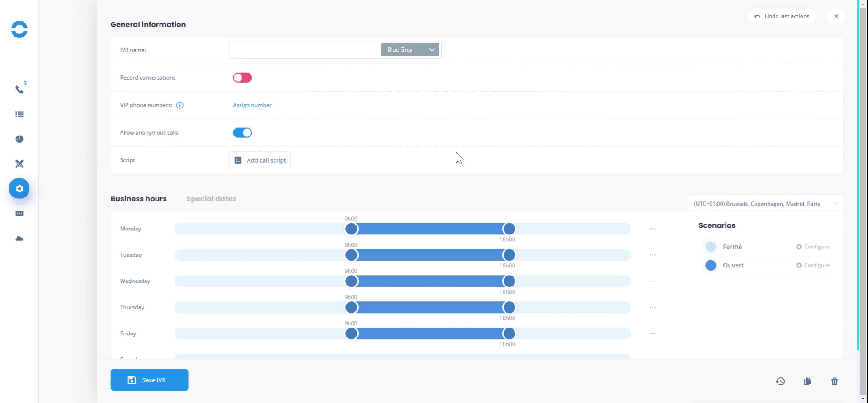Open the crossed swords challenge icon
Screen dimensions: 868x403
(19, 164)
